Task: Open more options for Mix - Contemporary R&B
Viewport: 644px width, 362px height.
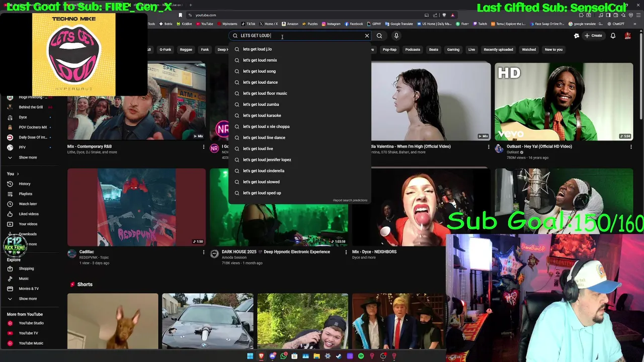Action: click(204, 147)
